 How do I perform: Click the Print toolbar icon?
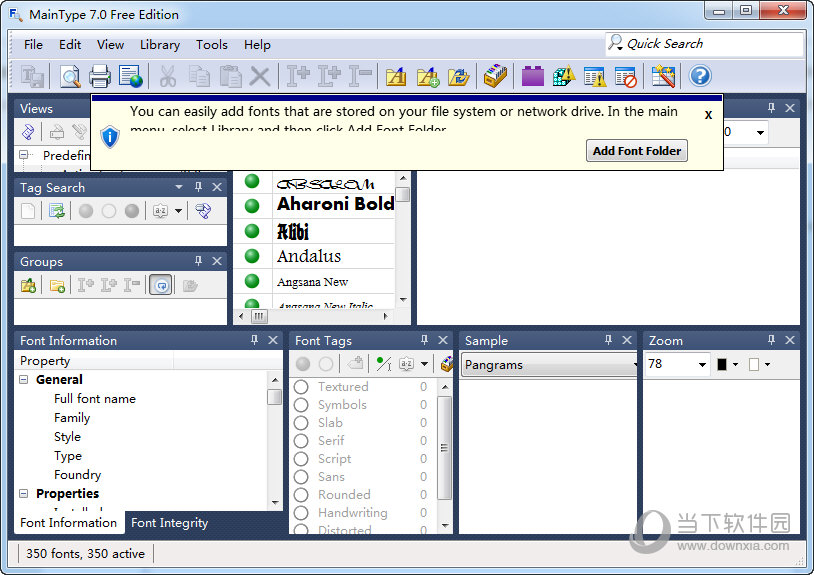(x=100, y=76)
